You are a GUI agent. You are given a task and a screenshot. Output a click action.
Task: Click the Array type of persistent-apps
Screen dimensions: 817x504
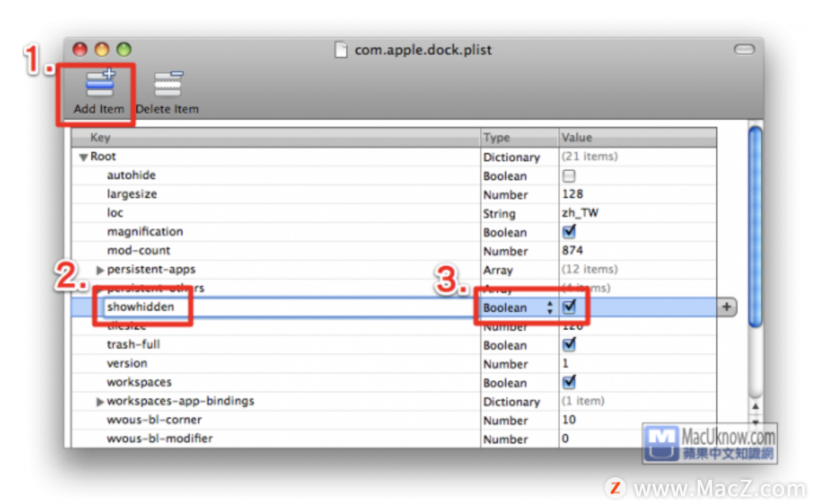498,270
